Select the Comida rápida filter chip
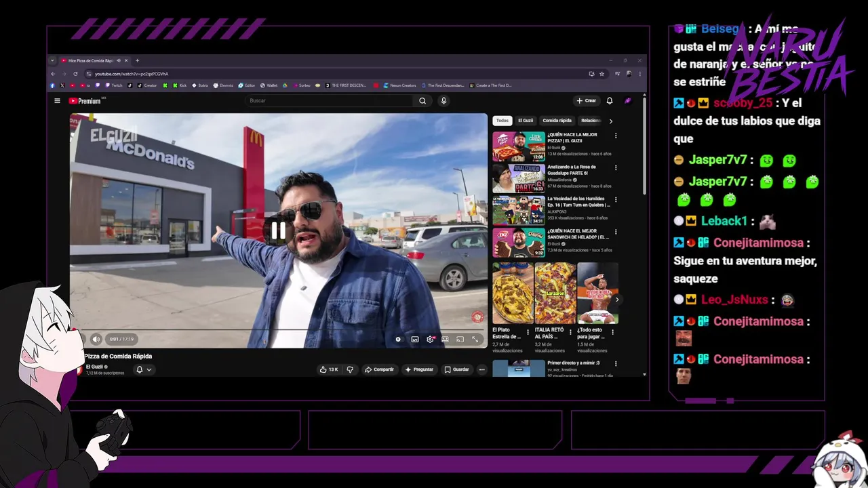The image size is (868, 488). tap(557, 121)
